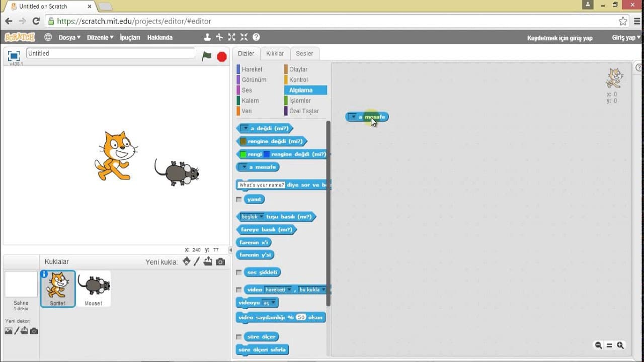The width and height of the screenshot is (644, 362).
Task: Upload backdrop from file icon
Action: (x=25, y=331)
